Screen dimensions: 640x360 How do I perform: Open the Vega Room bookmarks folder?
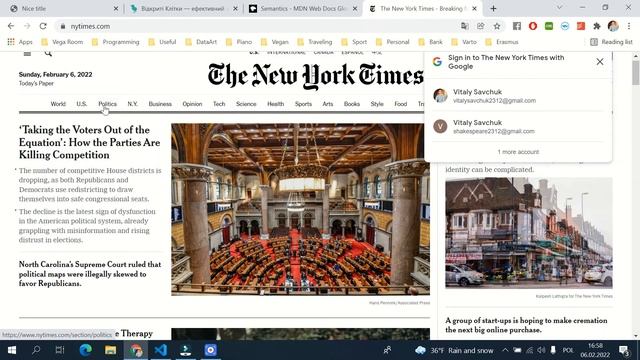[x=62, y=42]
